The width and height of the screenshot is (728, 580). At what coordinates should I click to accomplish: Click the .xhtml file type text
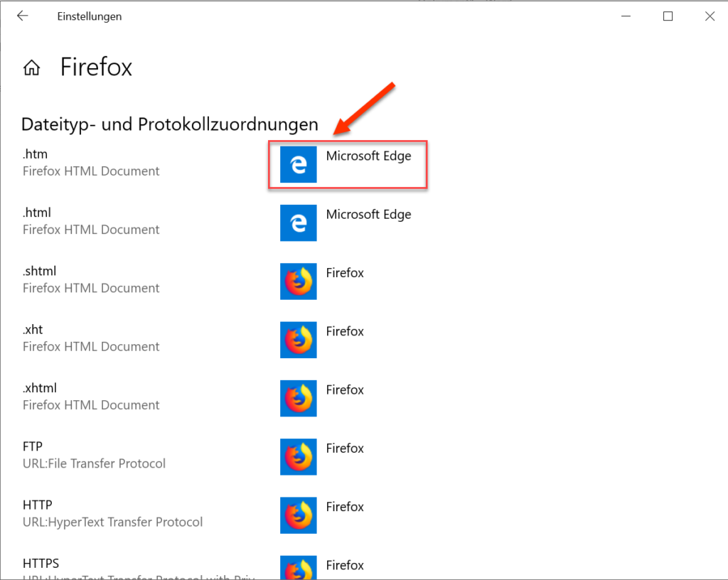click(x=40, y=388)
